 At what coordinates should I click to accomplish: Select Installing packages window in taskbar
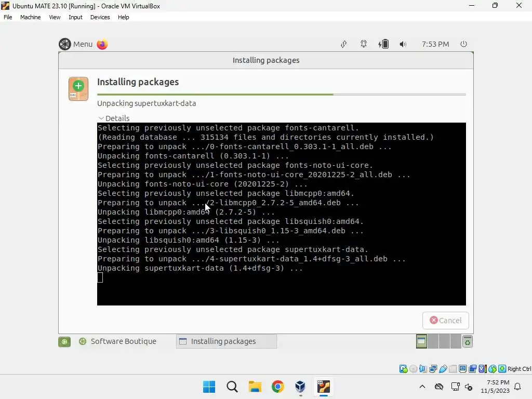point(227,341)
